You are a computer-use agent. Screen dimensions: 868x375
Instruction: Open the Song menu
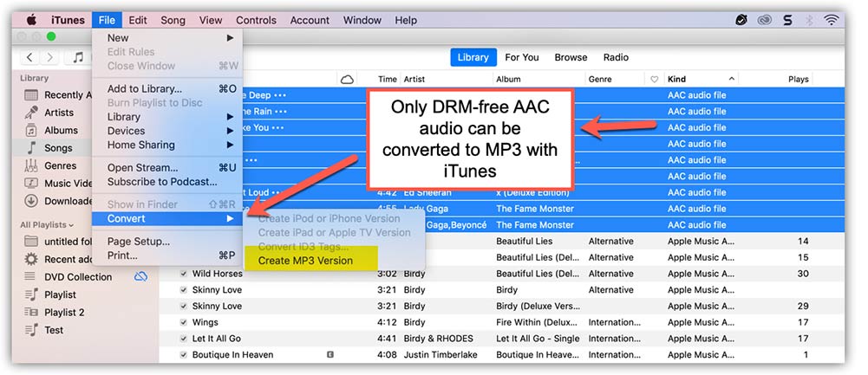173,21
